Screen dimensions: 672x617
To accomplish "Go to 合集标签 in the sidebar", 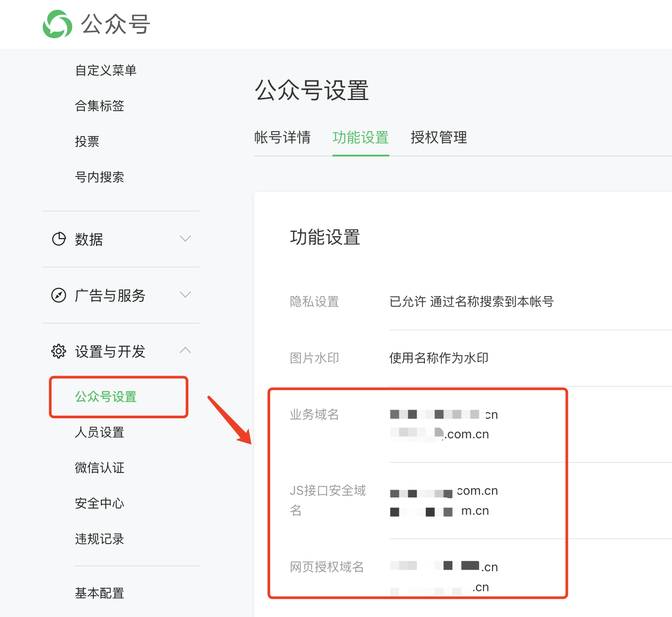I will [100, 106].
